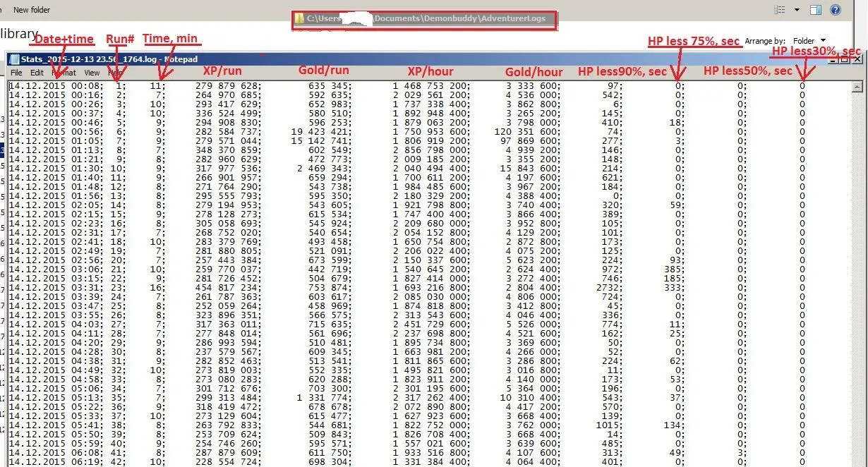The height and width of the screenshot is (467, 868).
Task: Maximize the Notepad log window
Action: 844,60
